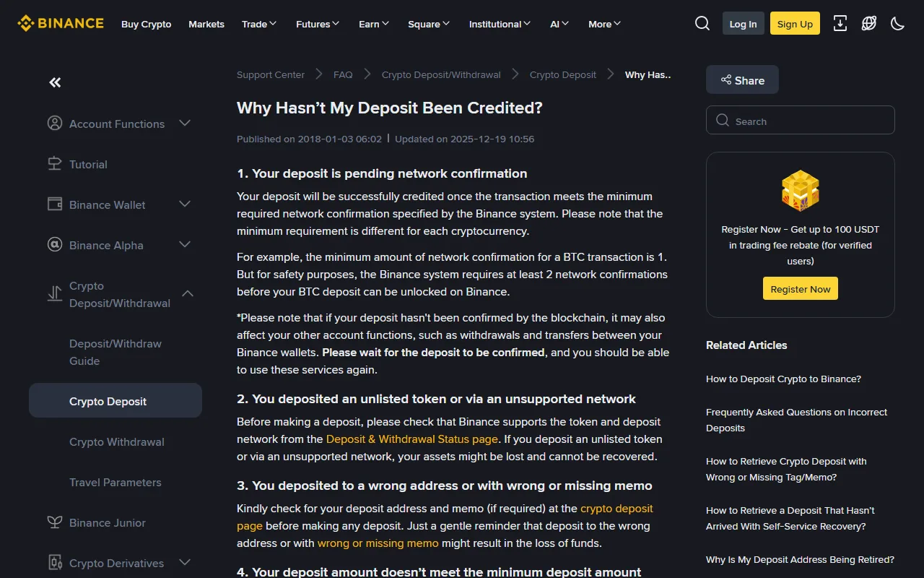This screenshot has height=578, width=924.
Task: Open the Earn dropdown menu
Action: point(374,24)
